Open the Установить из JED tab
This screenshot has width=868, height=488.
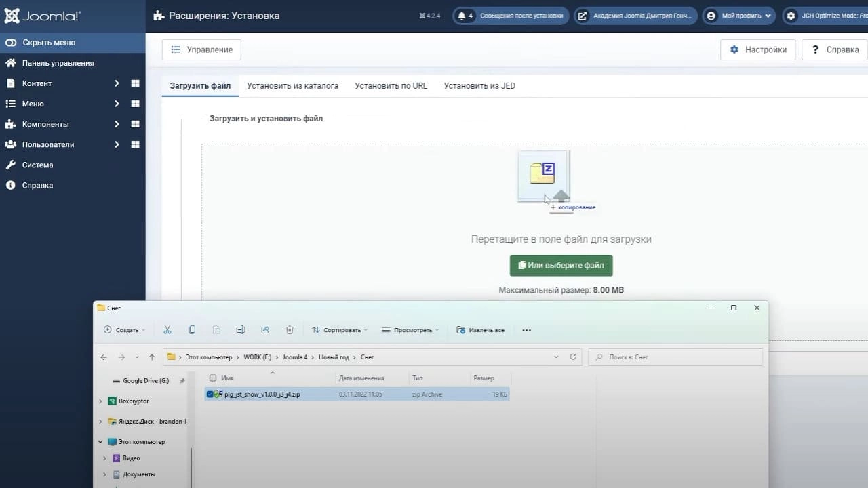pos(479,86)
